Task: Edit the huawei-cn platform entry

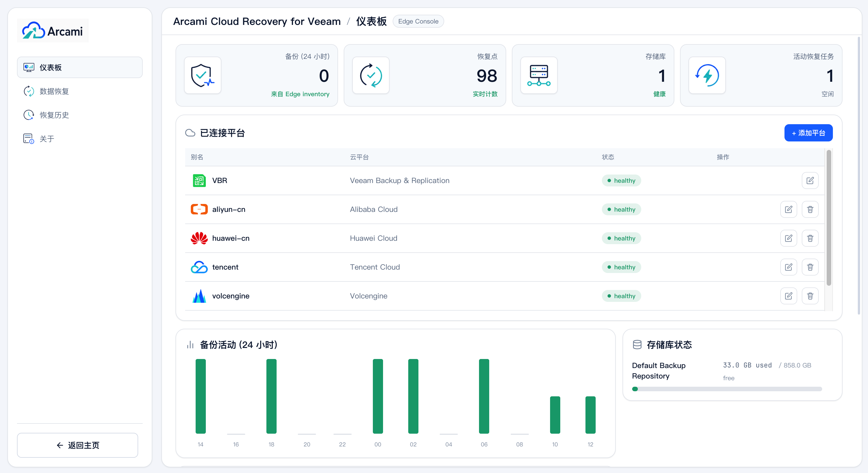Action: tap(788, 238)
